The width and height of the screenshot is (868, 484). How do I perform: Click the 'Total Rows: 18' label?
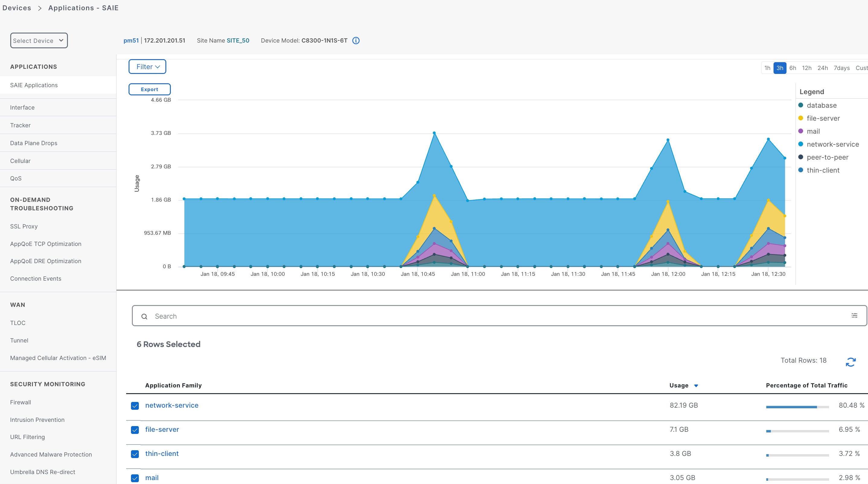tap(803, 360)
